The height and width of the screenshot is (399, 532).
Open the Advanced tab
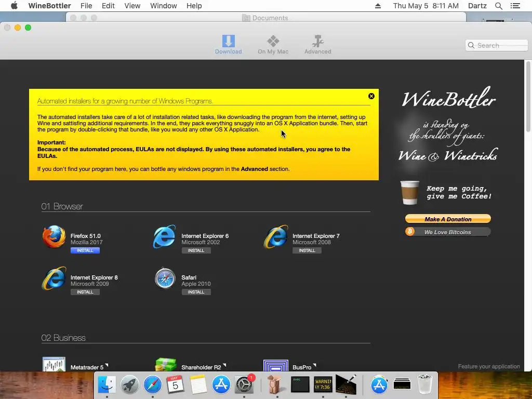coord(317,45)
